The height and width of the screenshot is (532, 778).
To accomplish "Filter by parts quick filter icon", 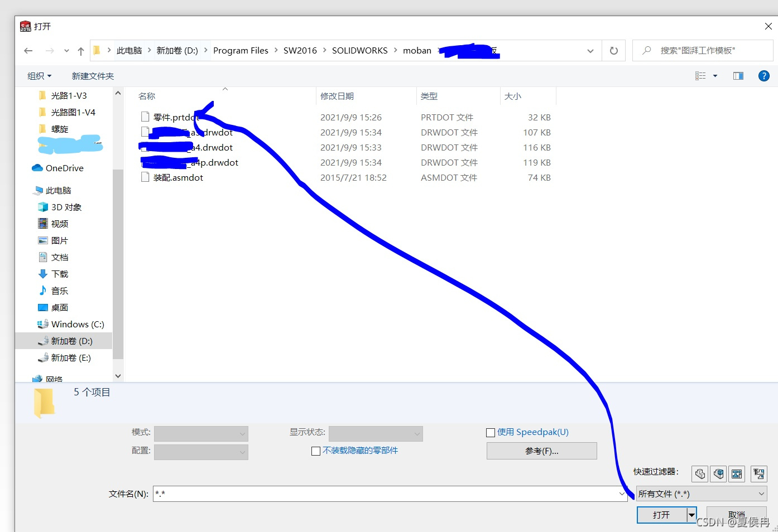I will [x=700, y=474].
